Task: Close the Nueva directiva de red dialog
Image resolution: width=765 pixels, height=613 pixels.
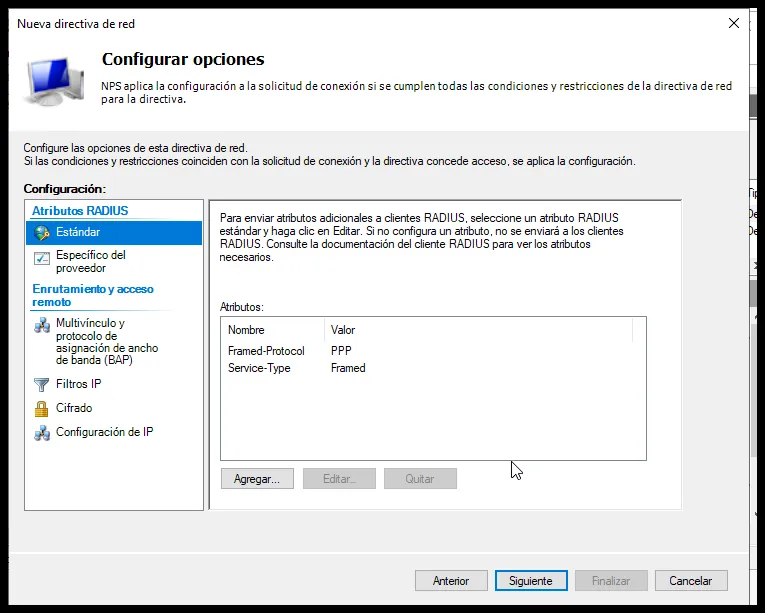Action: [733, 23]
